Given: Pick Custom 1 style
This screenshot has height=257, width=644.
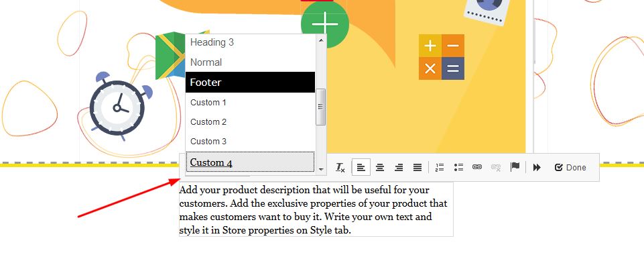Looking at the screenshot, I should pos(250,103).
